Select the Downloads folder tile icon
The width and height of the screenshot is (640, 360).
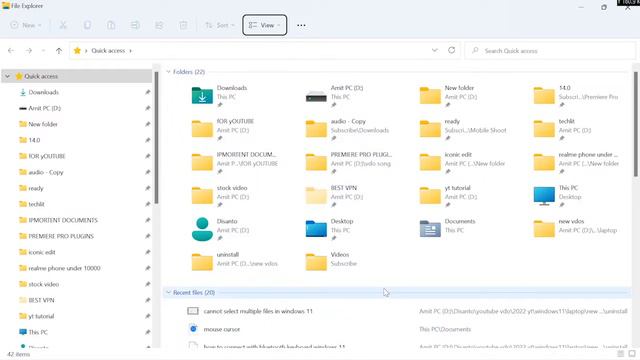point(202,96)
